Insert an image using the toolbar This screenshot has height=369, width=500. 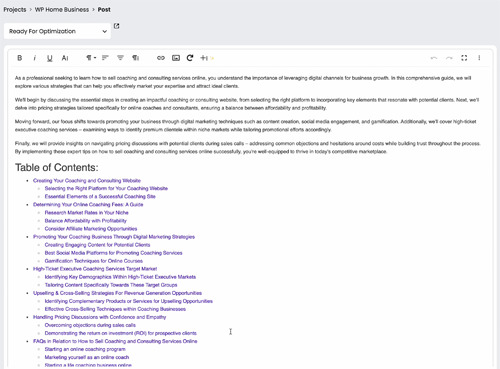pyautogui.click(x=176, y=58)
